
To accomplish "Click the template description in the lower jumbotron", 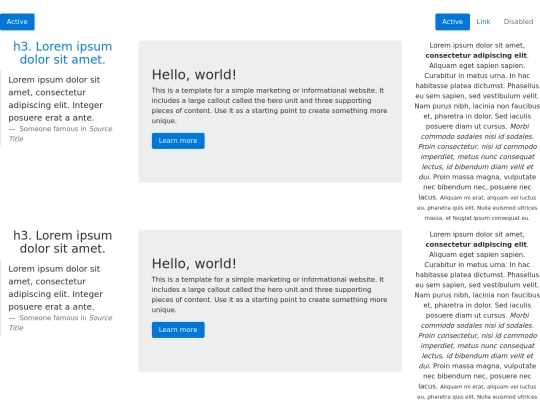I will point(269,294).
